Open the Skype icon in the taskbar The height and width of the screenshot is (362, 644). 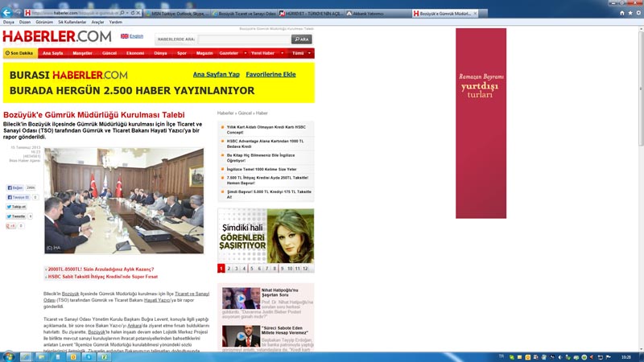[89, 357]
